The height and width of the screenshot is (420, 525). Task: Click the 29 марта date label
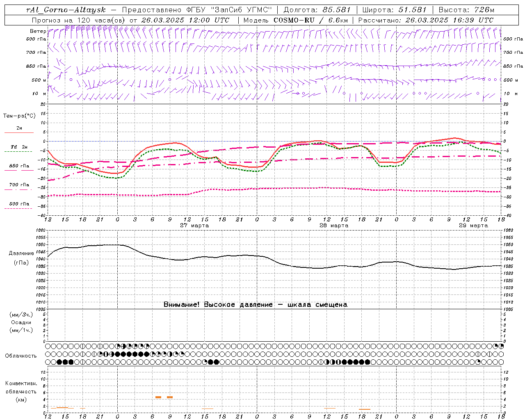coord(473,226)
